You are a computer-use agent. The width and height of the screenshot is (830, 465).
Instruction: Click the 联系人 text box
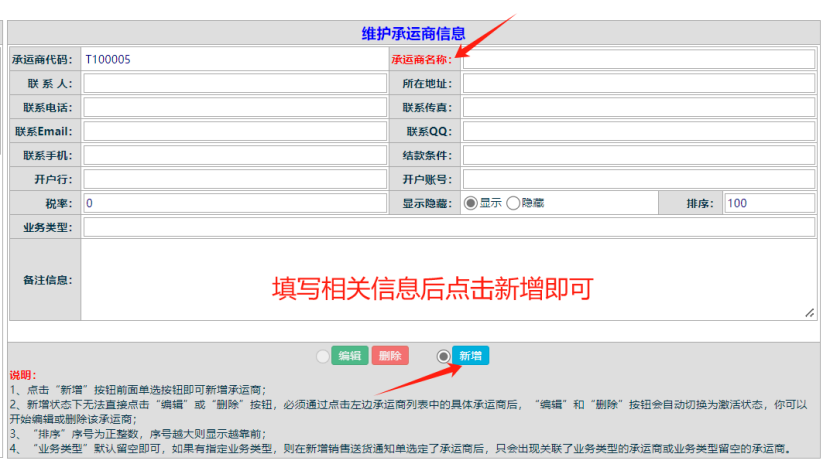234,83
